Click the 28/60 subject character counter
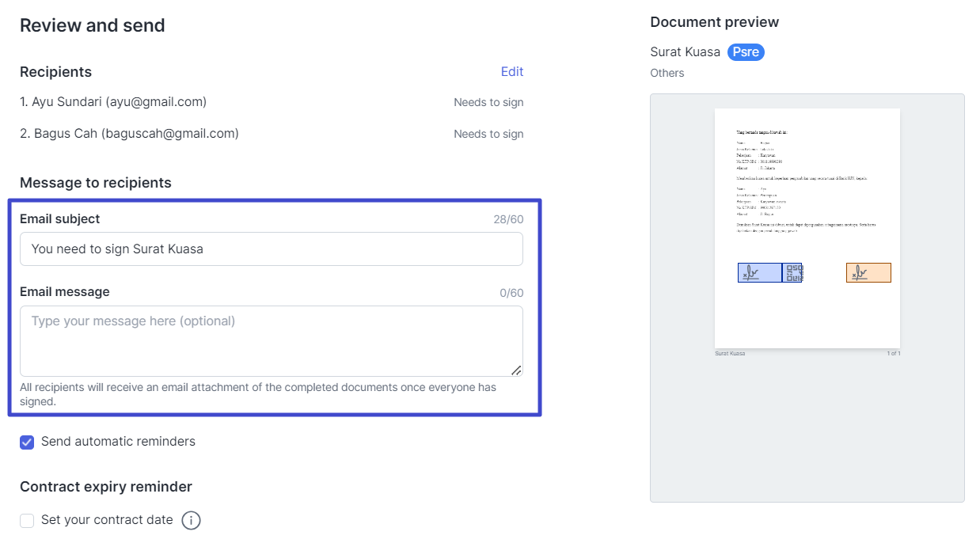980x543 pixels. 511,219
